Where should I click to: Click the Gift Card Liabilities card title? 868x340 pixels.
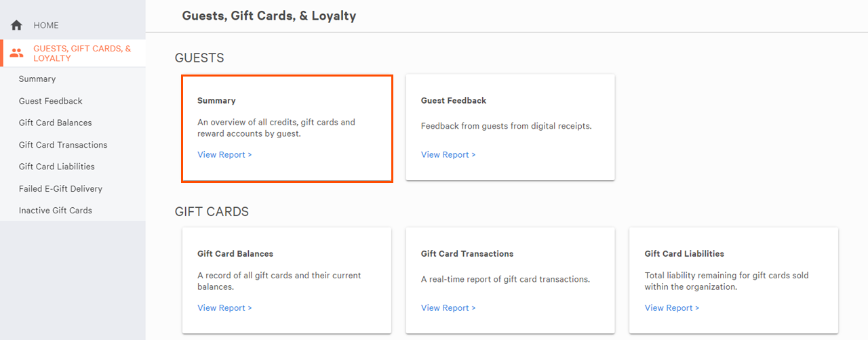coord(684,253)
